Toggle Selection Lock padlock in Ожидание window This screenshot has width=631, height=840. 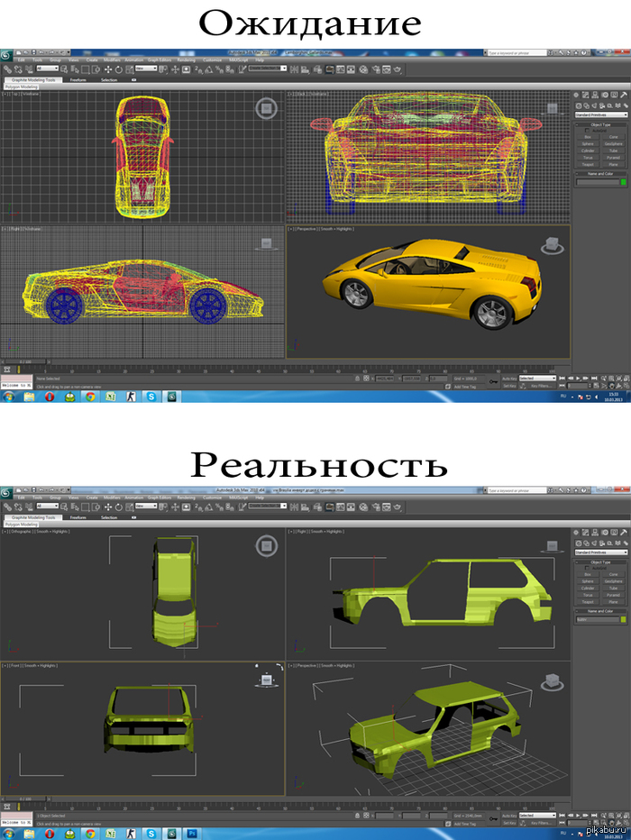click(357, 379)
